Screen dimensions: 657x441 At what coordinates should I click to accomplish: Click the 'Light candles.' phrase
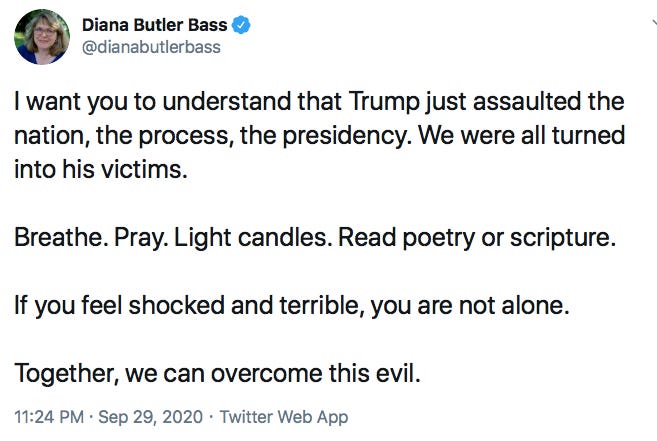point(253,237)
